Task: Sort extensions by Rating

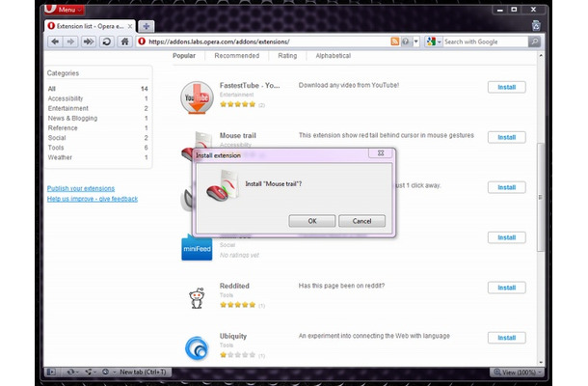Action: click(287, 56)
